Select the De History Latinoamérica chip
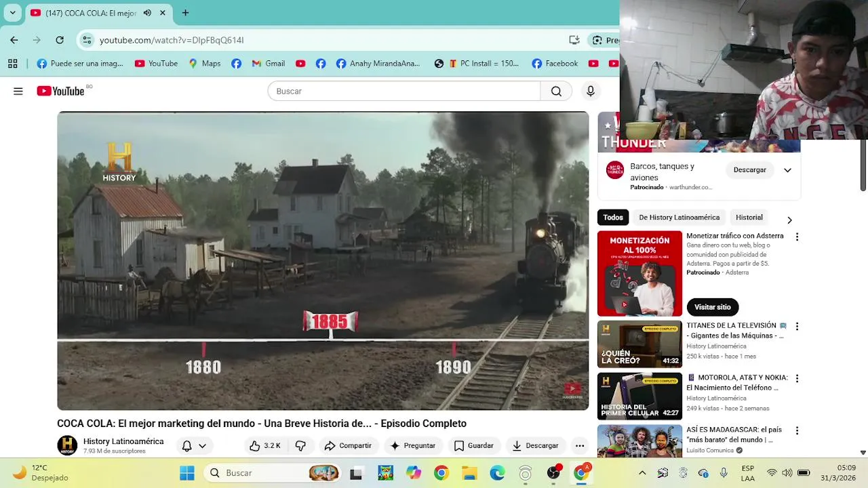The height and width of the screenshot is (488, 868). pyautogui.click(x=679, y=218)
